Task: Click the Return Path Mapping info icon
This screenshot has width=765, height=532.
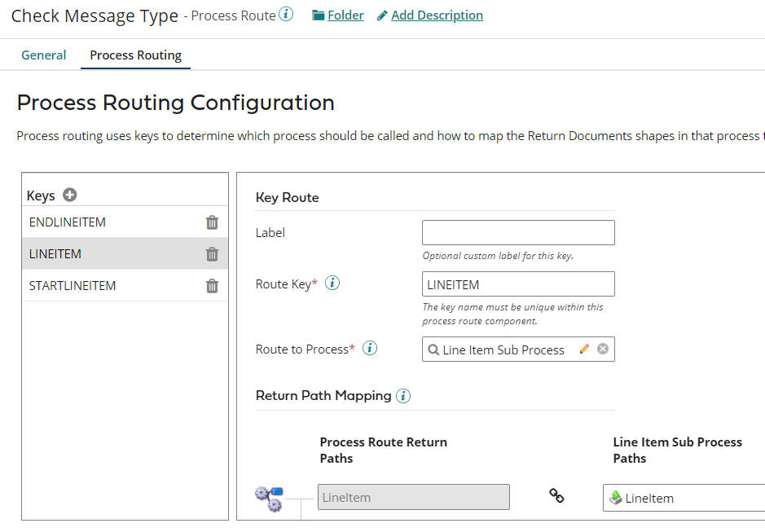Action: click(x=403, y=396)
